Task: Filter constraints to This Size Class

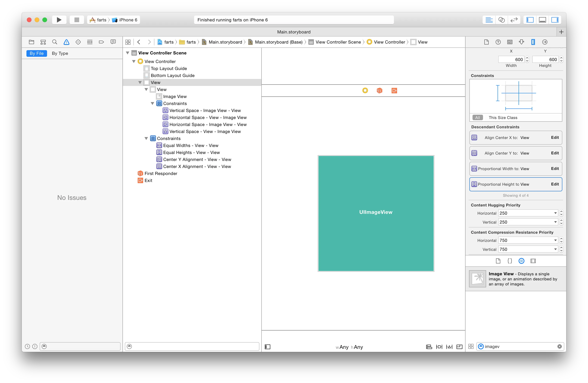Action: pyautogui.click(x=503, y=118)
